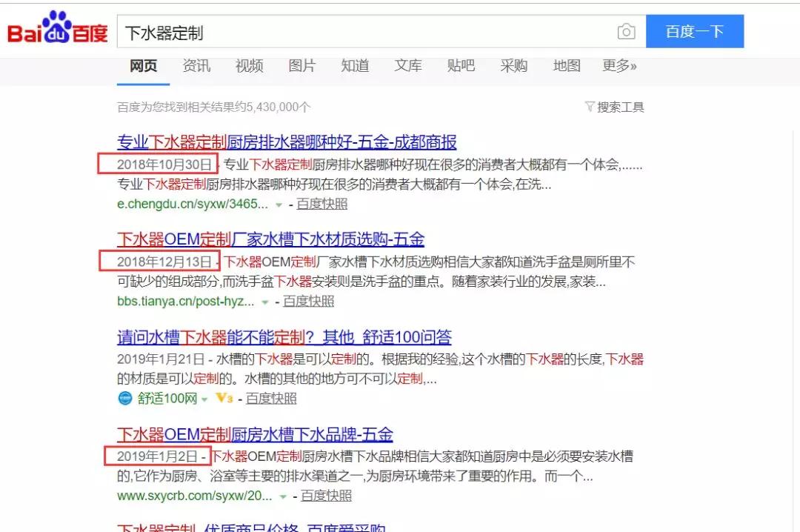
Task: Switch to the 知道 tab
Action: (x=355, y=66)
